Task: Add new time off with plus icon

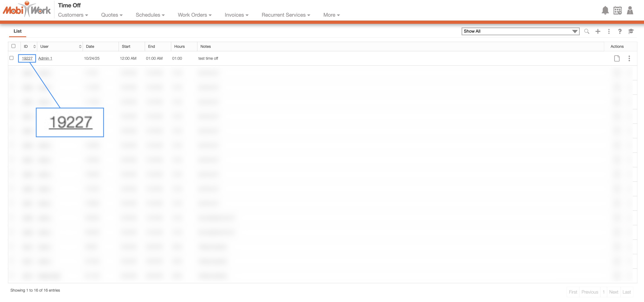Action: (x=598, y=31)
